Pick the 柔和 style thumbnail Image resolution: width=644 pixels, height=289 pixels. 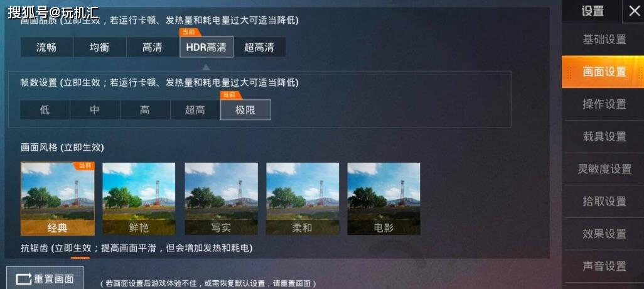[x=303, y=199]
